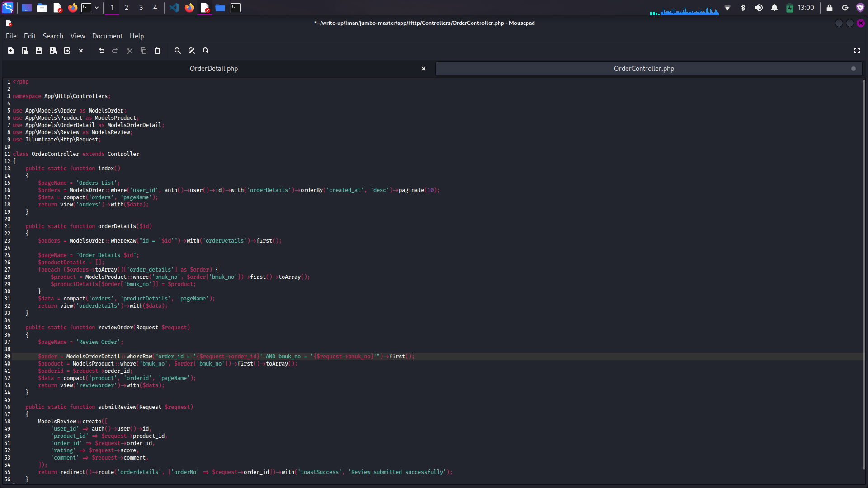Image resolution: width=868 pixels, height=488 pixels.
Task: Close the OrderDetail.php tab
Action: tap(424, 69)
